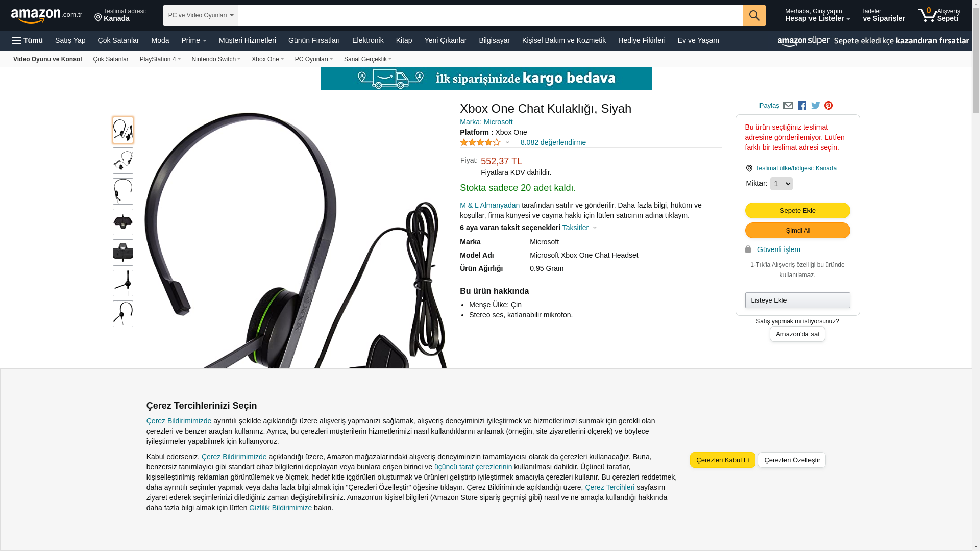This screenshot has height=551, width=980.
Task: Click the magnifying glass search button
Action: pos(754,15)
